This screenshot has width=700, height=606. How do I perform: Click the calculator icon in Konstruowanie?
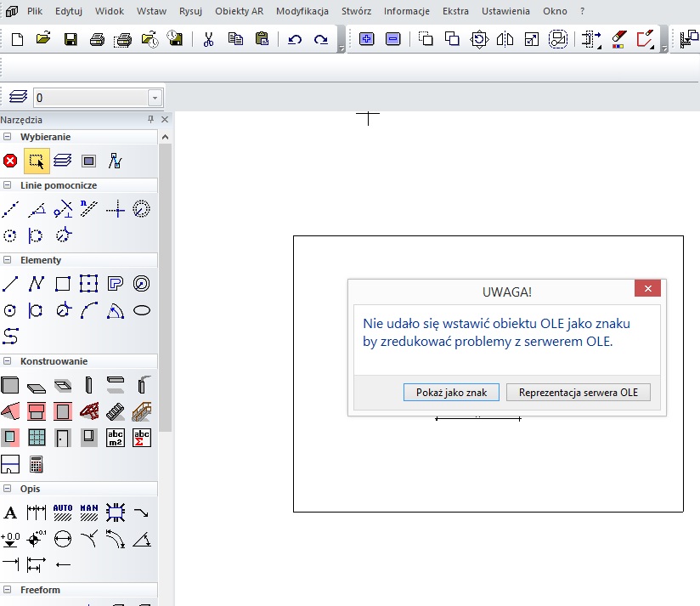click(36, 464)
